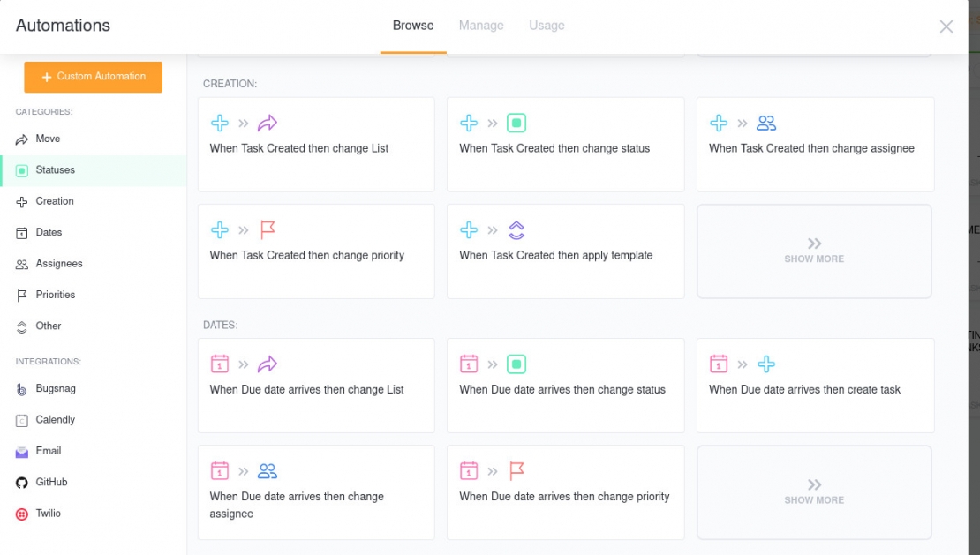980x555 pixels.
Task: Open the Usage tab
Action: pos(547,25)
